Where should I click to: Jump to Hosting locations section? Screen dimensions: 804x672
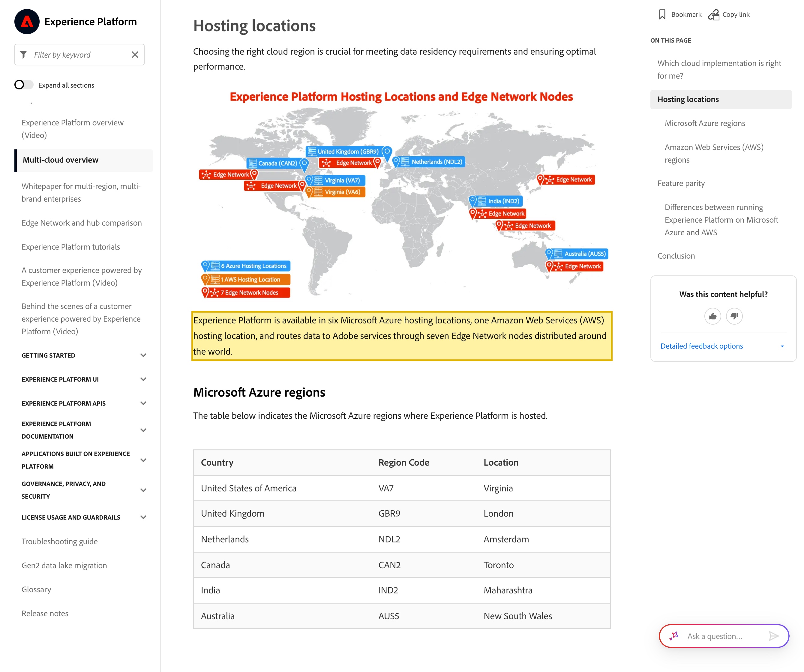click(x=721, y=99)
